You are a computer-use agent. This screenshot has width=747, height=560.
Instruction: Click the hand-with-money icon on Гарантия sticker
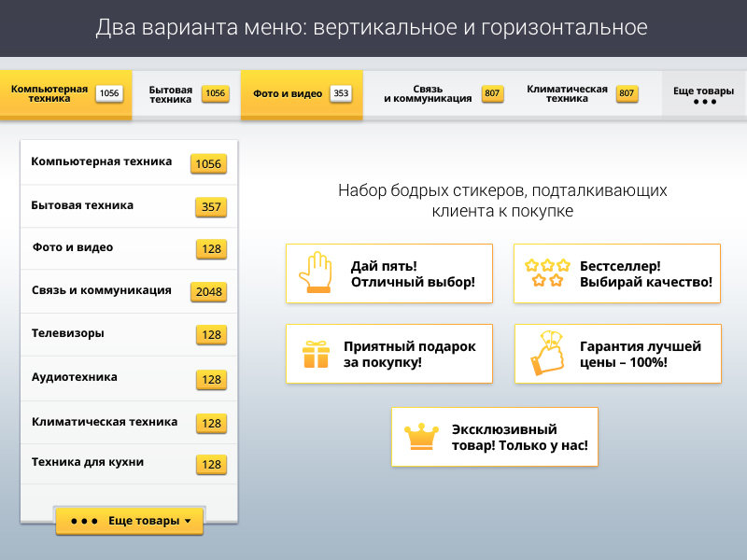point(548,353)
